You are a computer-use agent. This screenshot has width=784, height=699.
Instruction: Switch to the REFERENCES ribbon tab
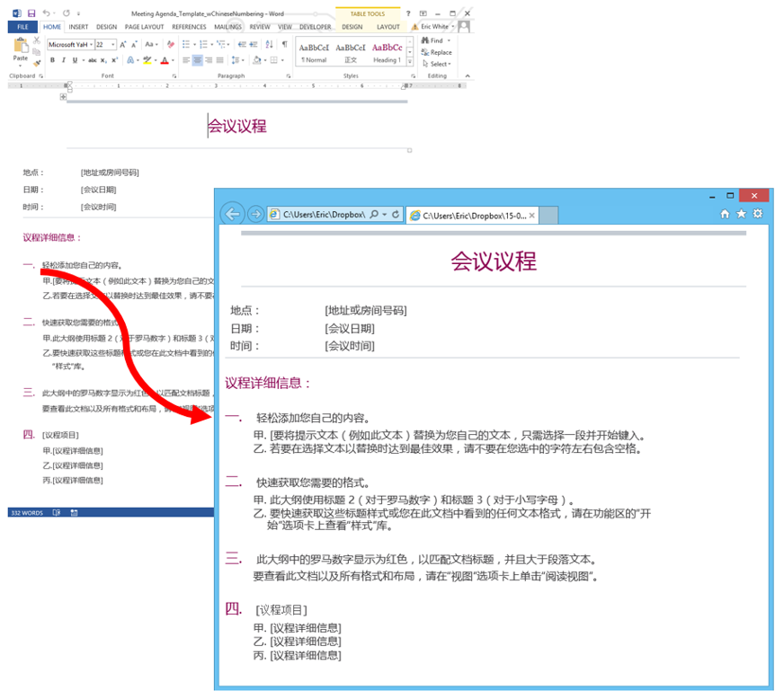(189, 27)
